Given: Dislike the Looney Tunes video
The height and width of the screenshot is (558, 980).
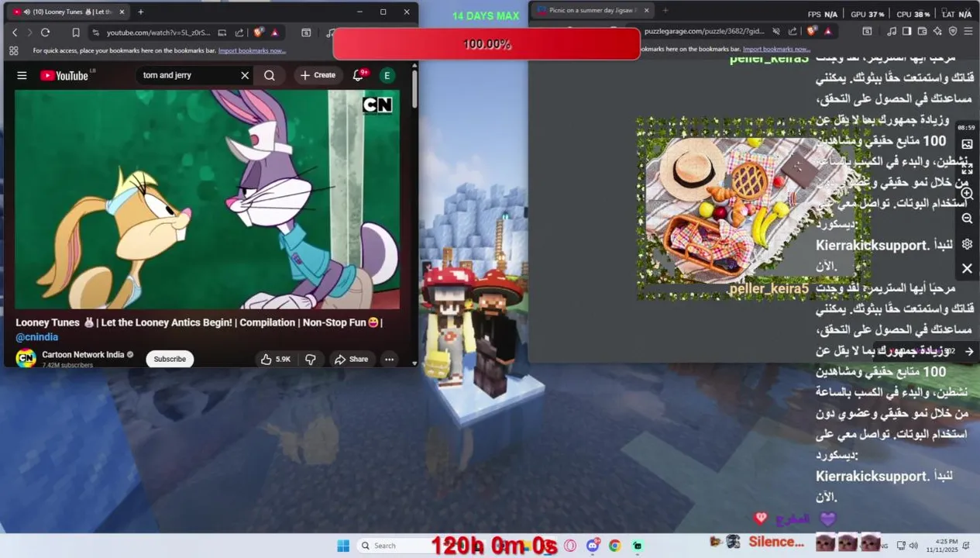Looking at the screenshot, I should [x=311, y=359].
